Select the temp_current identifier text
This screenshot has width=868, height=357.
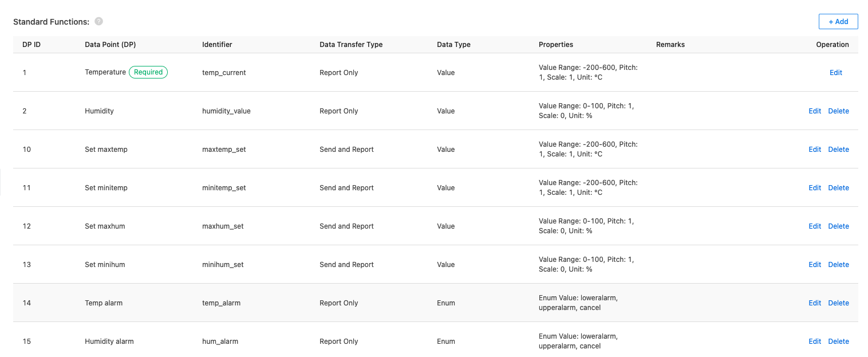coord(224,73)
